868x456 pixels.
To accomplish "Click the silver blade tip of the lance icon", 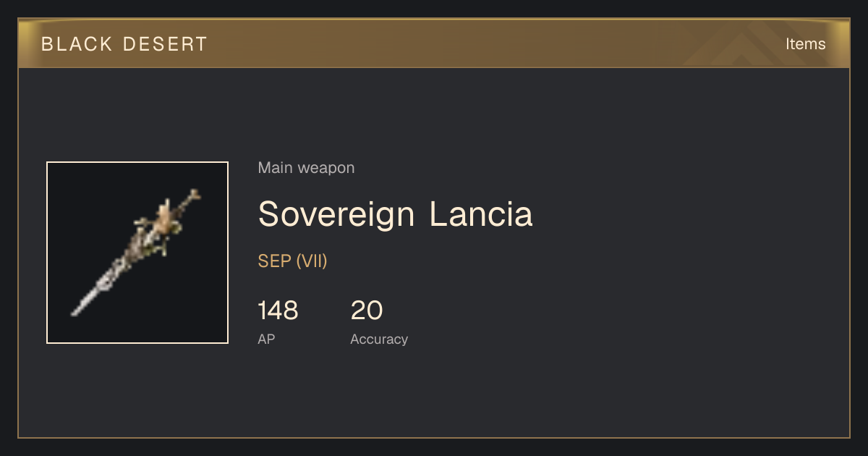I will coord(83,302).
